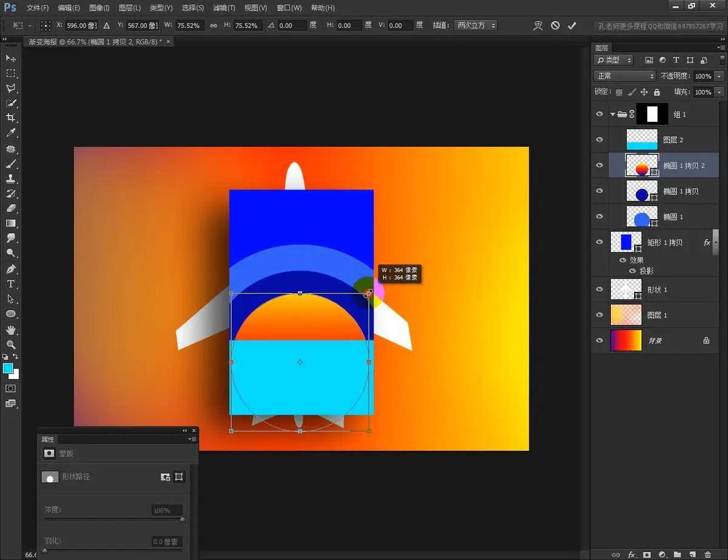This screenshot has width=728, height=560.
Task: Open the 滤镜(T) menu
Action: [224, 8]
